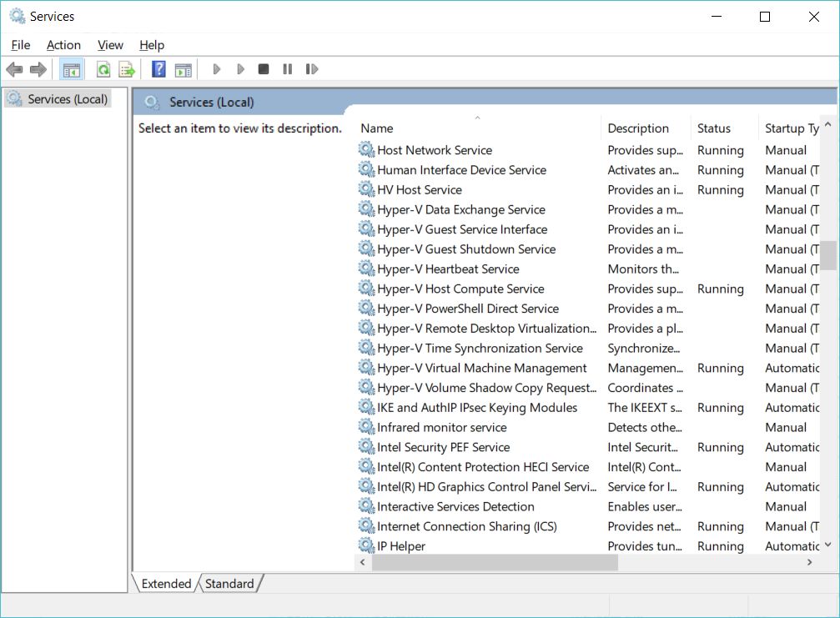Screen dimensions: 840x618
Task: Open the Help menu
Action: [x=152, y=45]
